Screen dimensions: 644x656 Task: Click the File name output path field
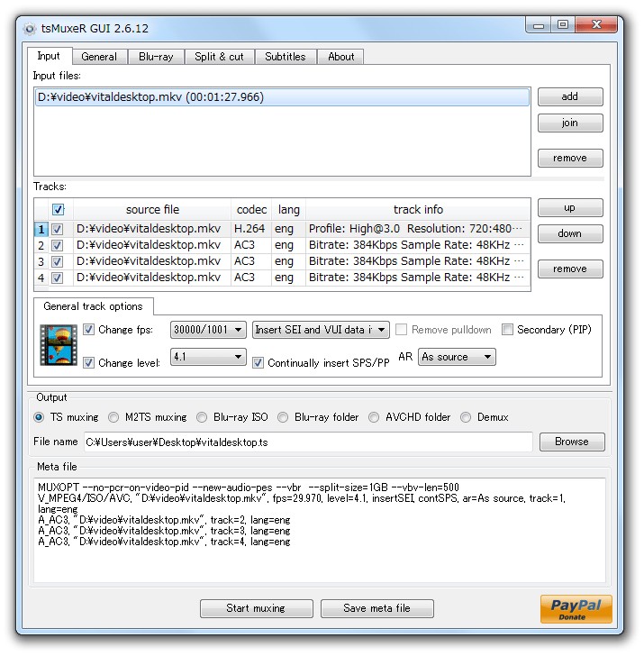[307, 442]
